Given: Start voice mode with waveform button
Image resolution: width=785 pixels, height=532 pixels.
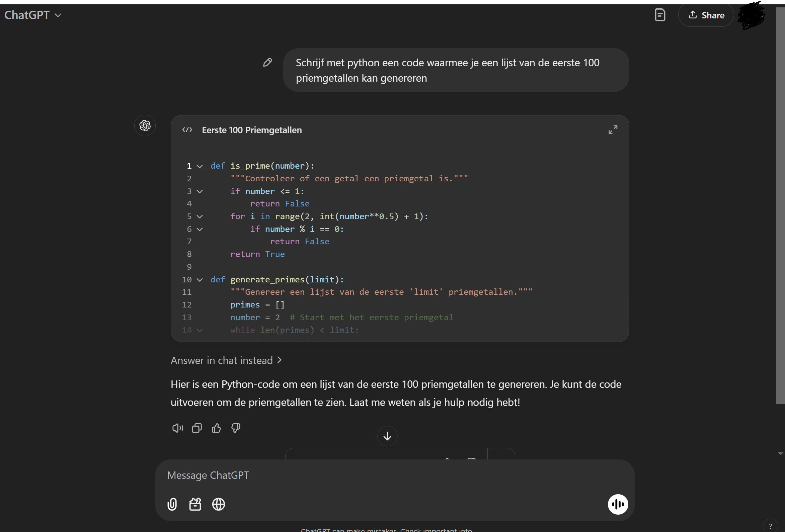Looking at the screenshot, I should (618, 504).
